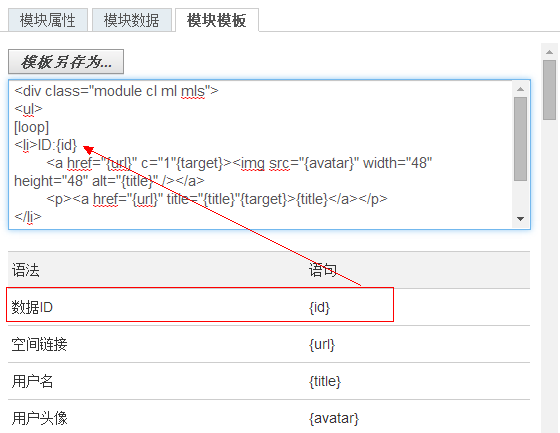Screen dimensions: 560x433
Task: Click the 用户名 row label
Action: pos(32,381)
